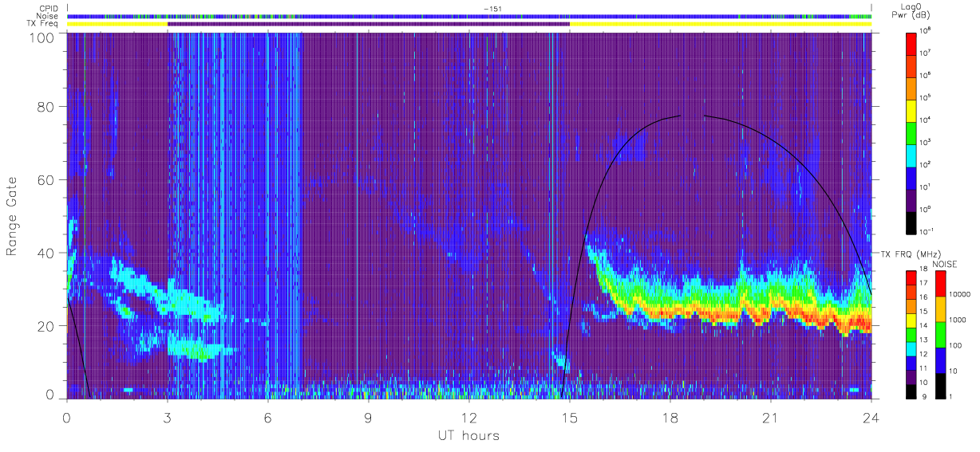Click the "24" tick on UT hours axis
980x452 pixels.
pyautogui.click(x=871, y=418)
